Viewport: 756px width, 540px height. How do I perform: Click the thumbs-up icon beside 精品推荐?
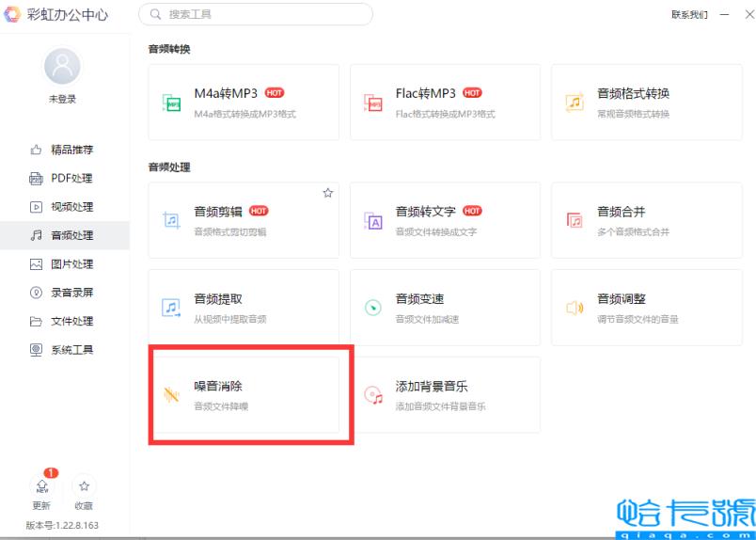pos(36,150)
